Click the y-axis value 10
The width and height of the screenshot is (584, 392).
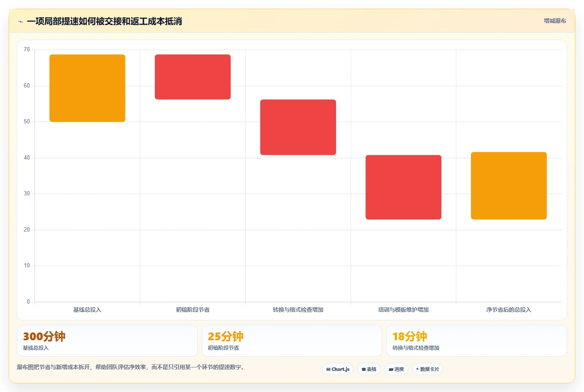pyautogui.click(x=27, y=266)
